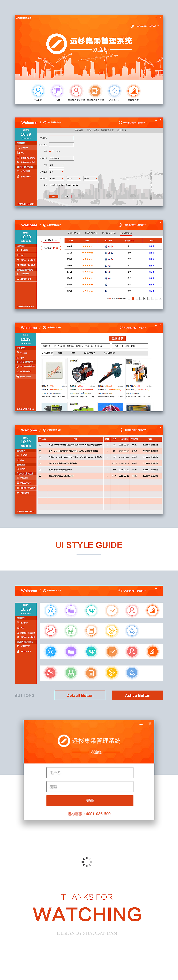
Task: Click trash icon on 默认分类 button
Action: coord(57,248)
